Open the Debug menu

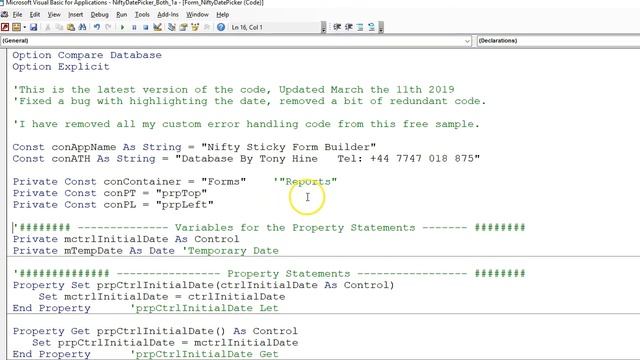coord(100,14)
